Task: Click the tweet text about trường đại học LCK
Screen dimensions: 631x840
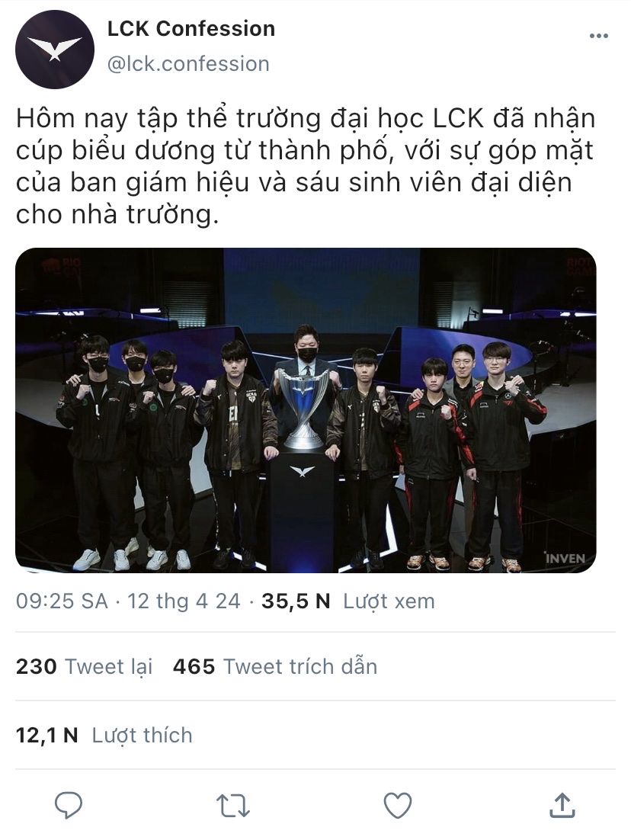Action: click(x=306, y=166)
